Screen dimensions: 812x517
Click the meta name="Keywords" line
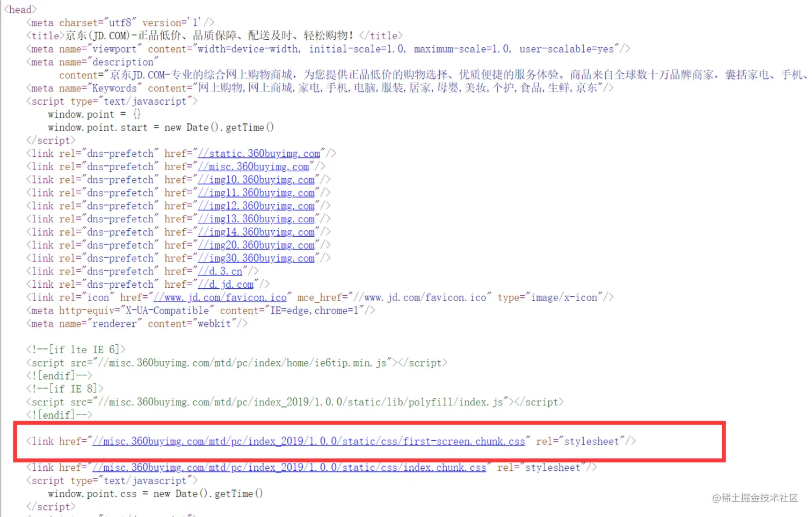click(x=320, y=88)
